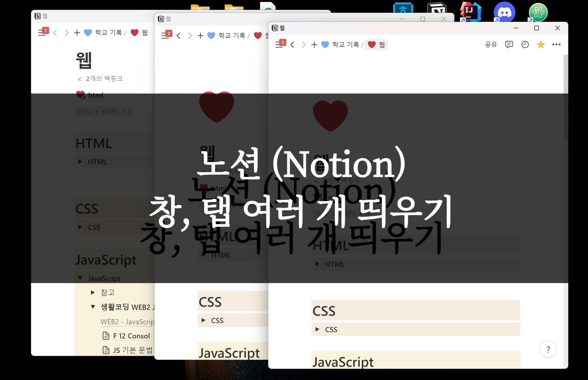Expand the CSS toggle in front window

pyautogui.click(x=317, y=329)
